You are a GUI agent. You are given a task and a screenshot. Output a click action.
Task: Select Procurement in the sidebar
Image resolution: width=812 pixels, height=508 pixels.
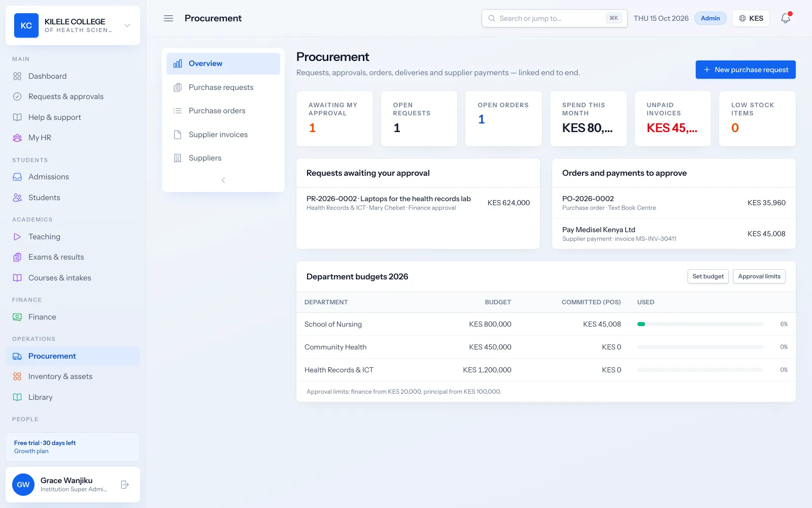click(x=73, y=356)
